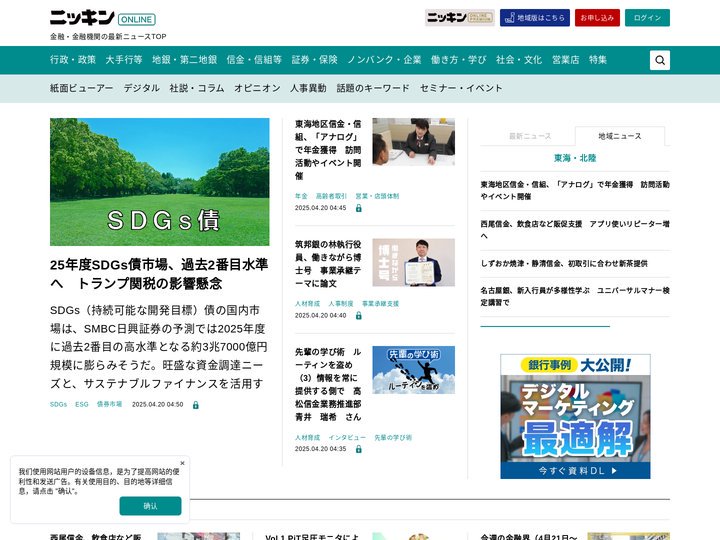Switch to the 地域ニュース tab
This screenshot has width=720, height=540.
[x=619, y=136]
